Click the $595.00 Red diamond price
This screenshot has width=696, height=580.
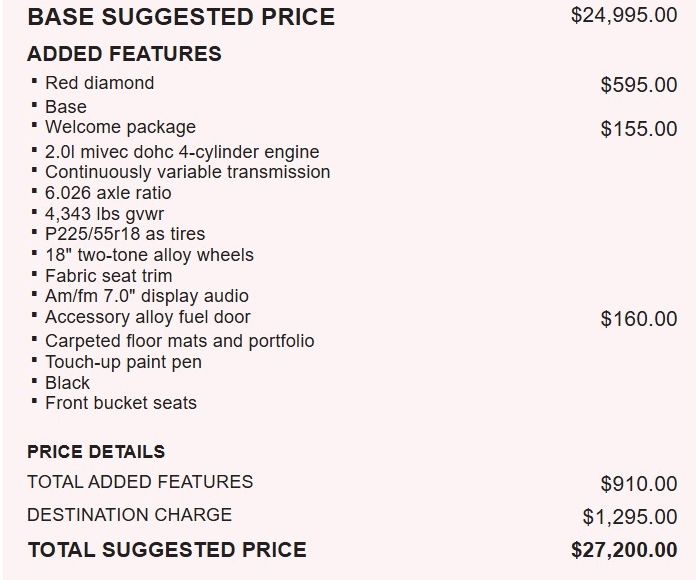click(638, 85)
